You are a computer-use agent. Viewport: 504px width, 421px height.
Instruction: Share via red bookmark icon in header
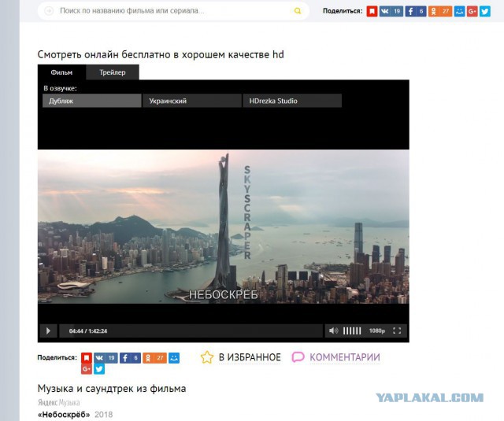[x=372, y=11]
